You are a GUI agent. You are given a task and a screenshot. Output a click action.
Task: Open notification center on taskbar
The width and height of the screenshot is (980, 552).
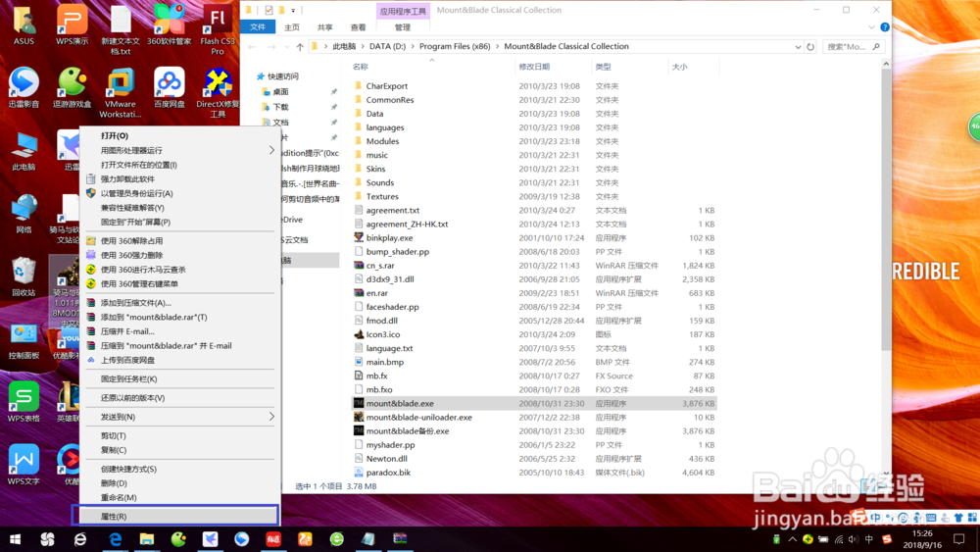[959, 539]
